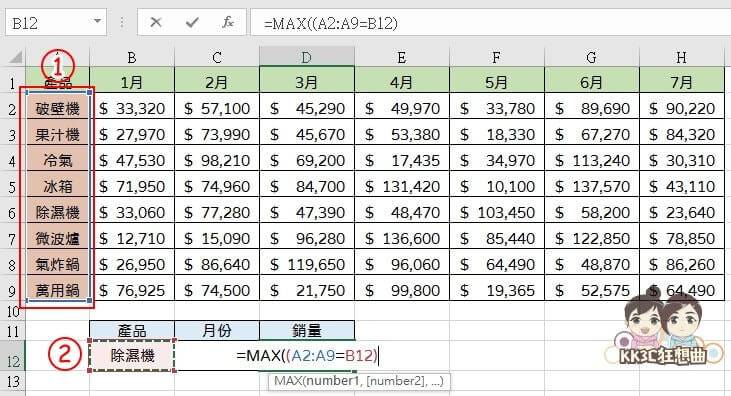The image size is (731, 396).
Task: Select row 13 header
Action: pos(12,382)
